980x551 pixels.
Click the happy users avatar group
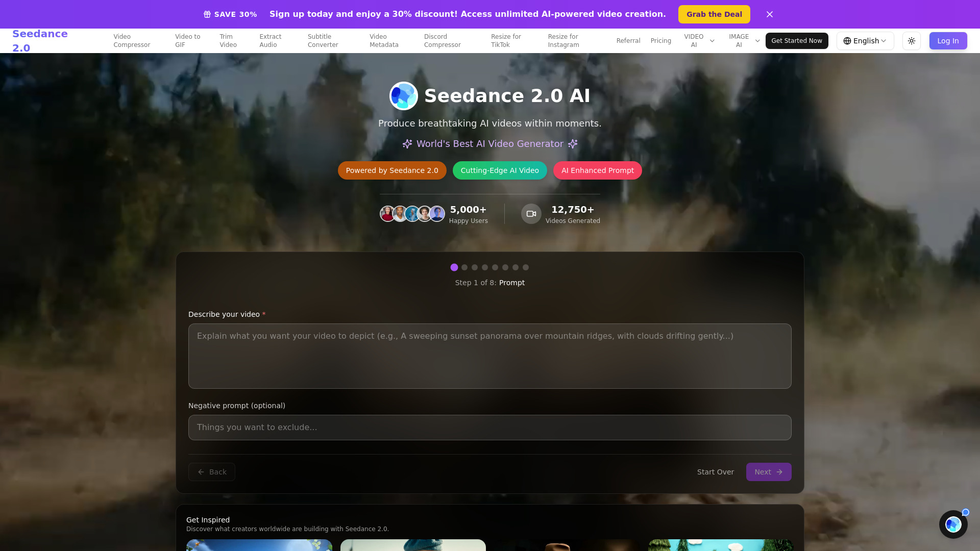[412, 214]
